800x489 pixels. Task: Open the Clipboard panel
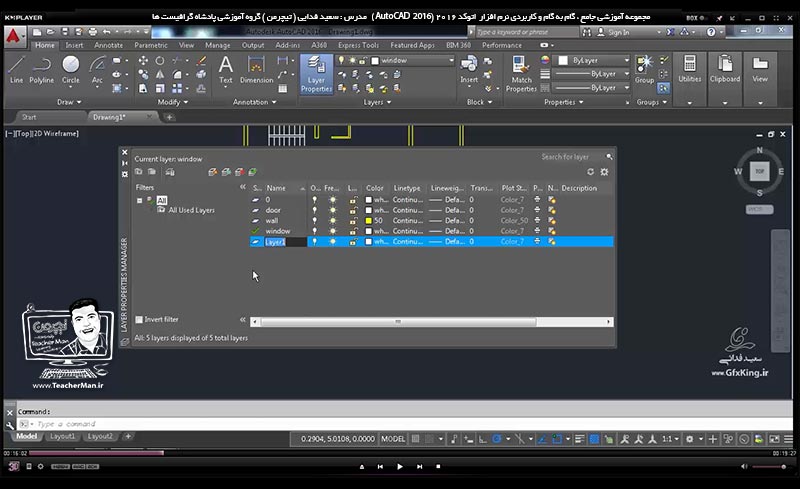coord(724,69)
